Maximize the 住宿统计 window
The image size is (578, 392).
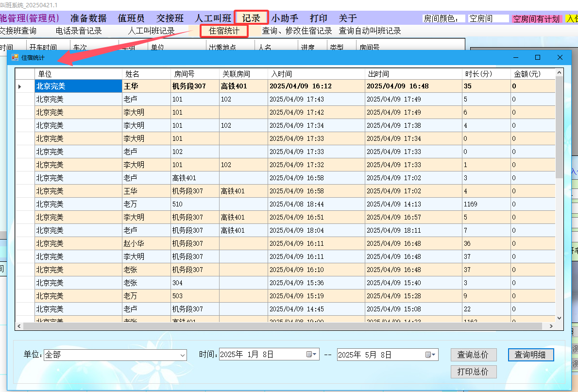(x=538, y=57)
